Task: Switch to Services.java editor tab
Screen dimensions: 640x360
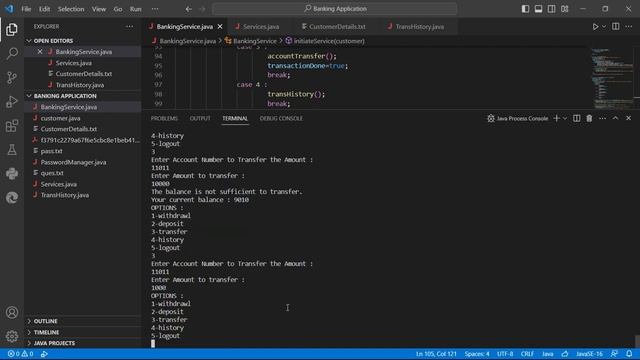Action: (261, 27)
